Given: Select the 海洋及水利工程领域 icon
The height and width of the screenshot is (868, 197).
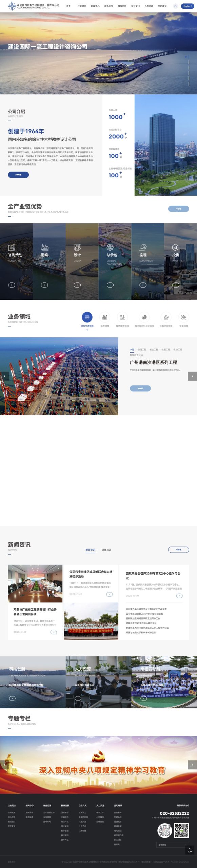Looking at the screenshot, I should (x=144, y=317).
